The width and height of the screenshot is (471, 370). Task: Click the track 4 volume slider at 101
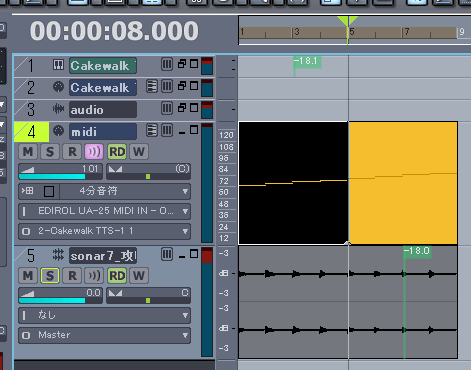pos(60,172)
